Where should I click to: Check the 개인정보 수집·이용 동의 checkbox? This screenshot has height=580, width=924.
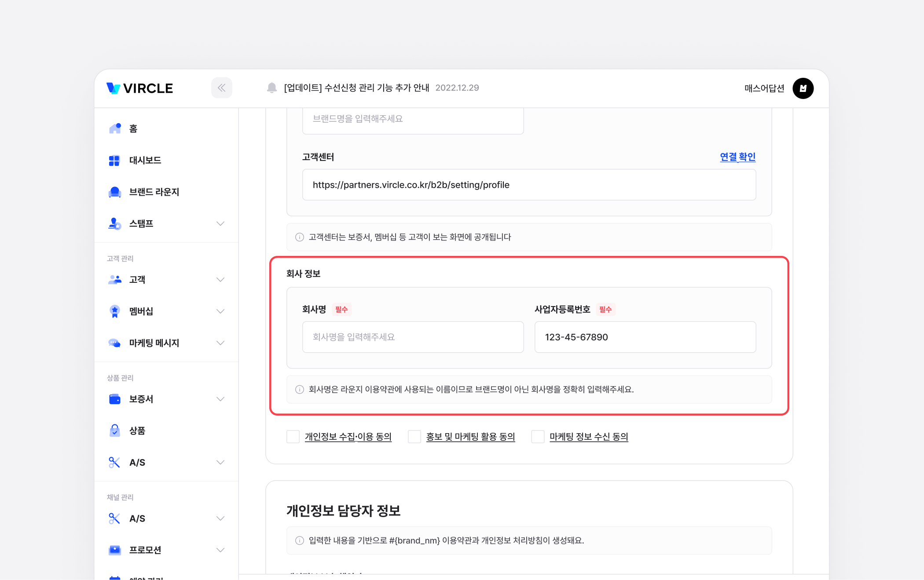coord(293,437)
